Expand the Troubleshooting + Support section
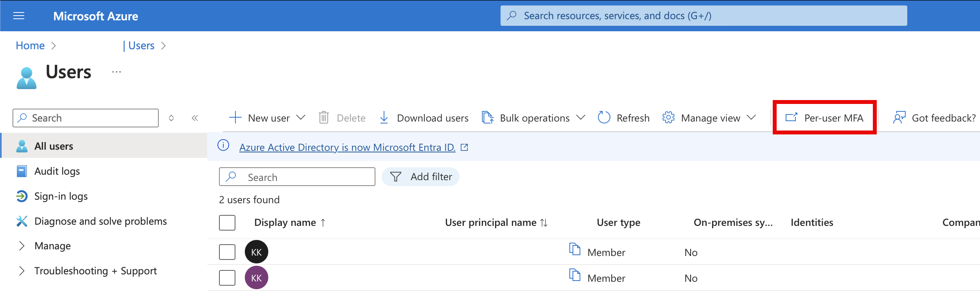This screenshot has width=980, height=297. pos(22,271)
